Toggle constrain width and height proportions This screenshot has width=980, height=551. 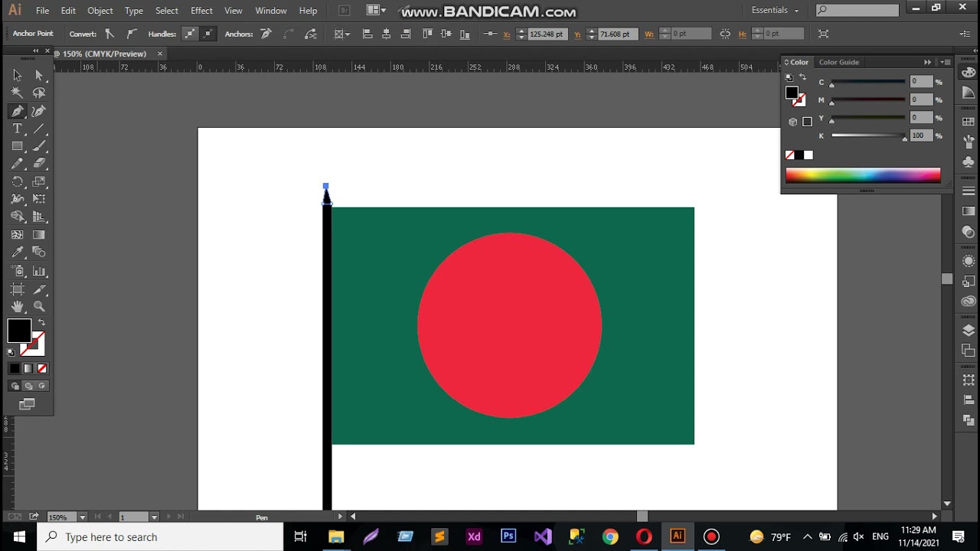pos(725,34)
